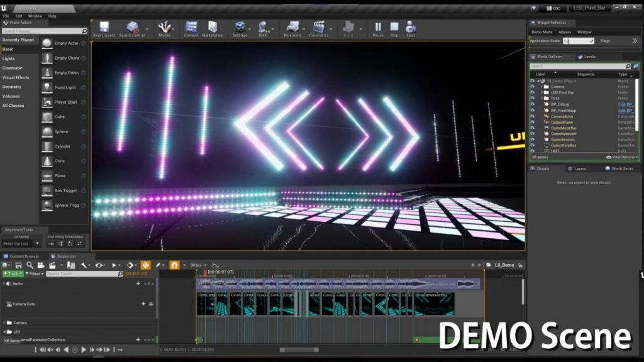Image resolution: width=644 pixels, height=362 pixels.
Task: Select the Point Light actor icon
Action: [x=47, y=87]
